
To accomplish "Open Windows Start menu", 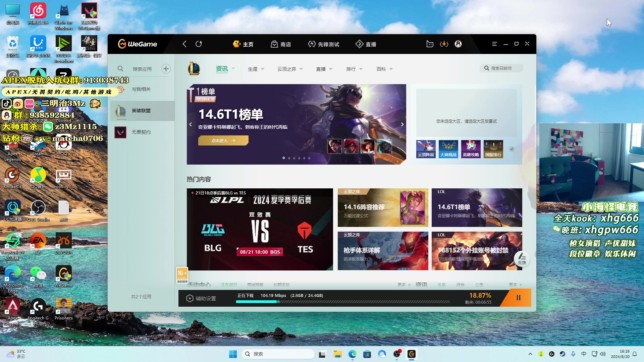I will [233, 354].
